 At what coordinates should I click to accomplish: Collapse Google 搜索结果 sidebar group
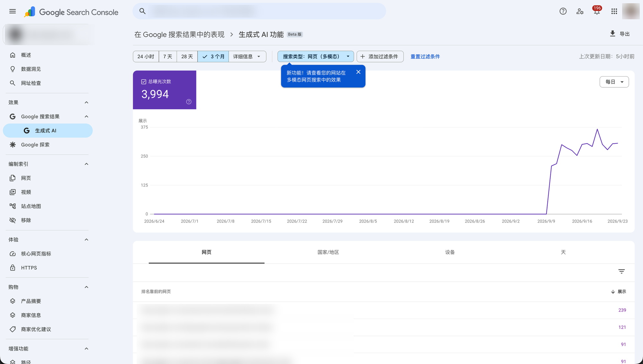(86, 116)
